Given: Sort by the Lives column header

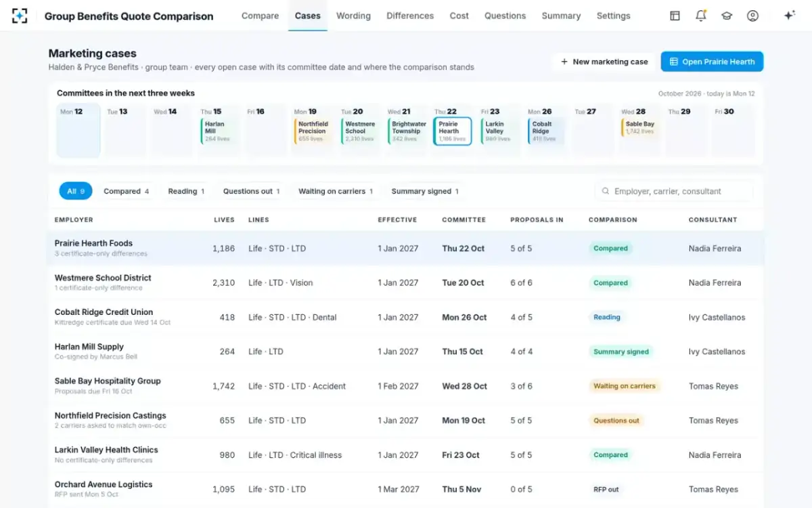Looking at the screenshot, I should [x=224, y=219].
